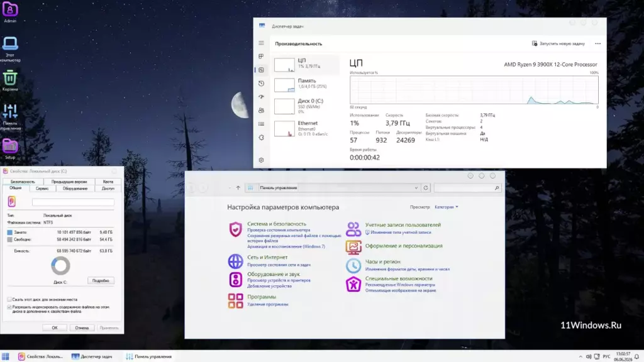Image resolution: width=644 pixels, height=362 pixels.
Task: Toggle allow indexing files checkbox
Action: (9, 307)
